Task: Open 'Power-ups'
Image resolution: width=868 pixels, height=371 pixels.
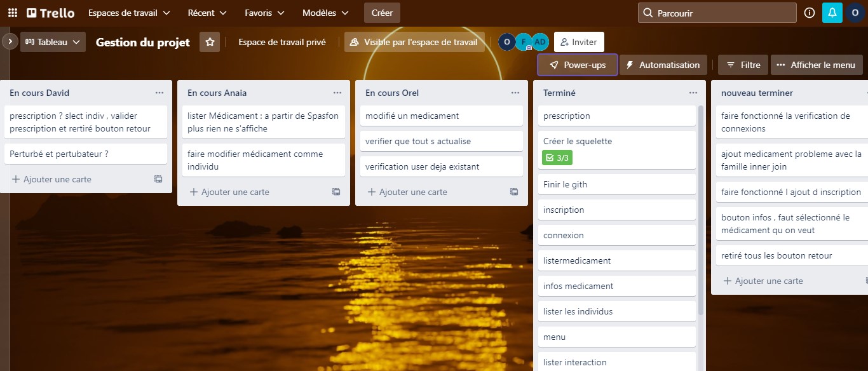Action: click(x=577, y=65)
